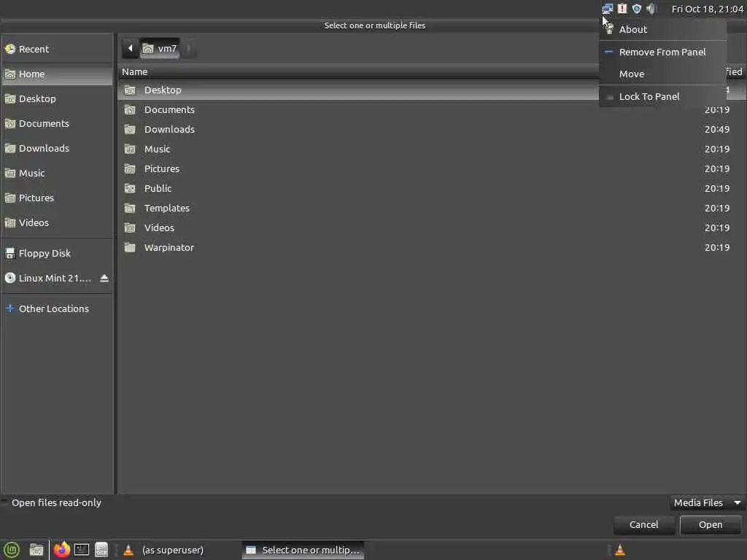This screenshot has height=560, width=747.
Task: Choose About in the applet context menu
Action: pyautogui.click(x=662, y=29)
